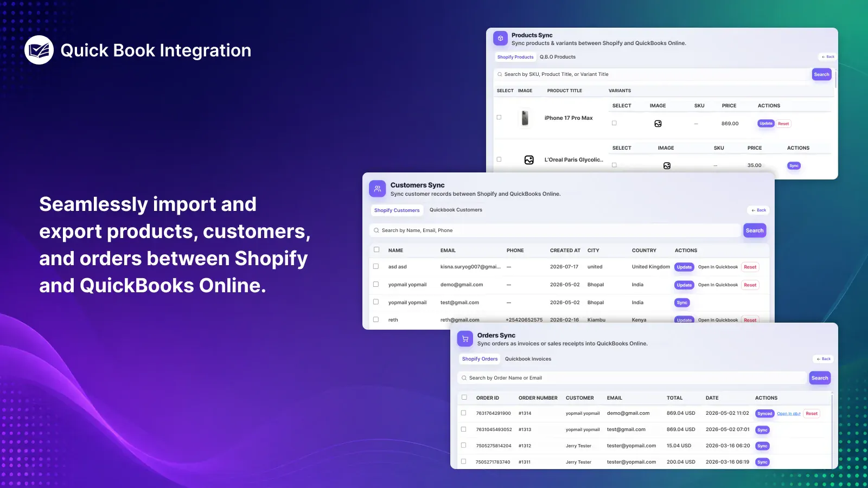Select the Shopify Orders tab
The image size is (868, 488).
pos(480,359)
